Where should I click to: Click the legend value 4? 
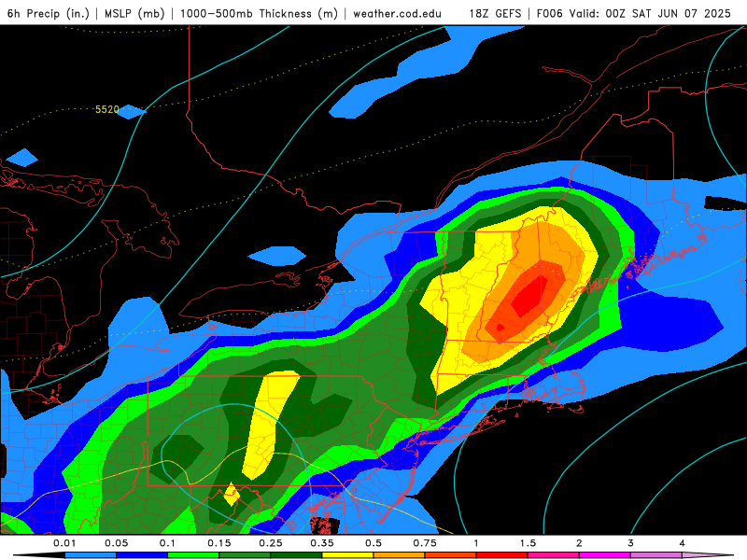(x=683, y=543)
